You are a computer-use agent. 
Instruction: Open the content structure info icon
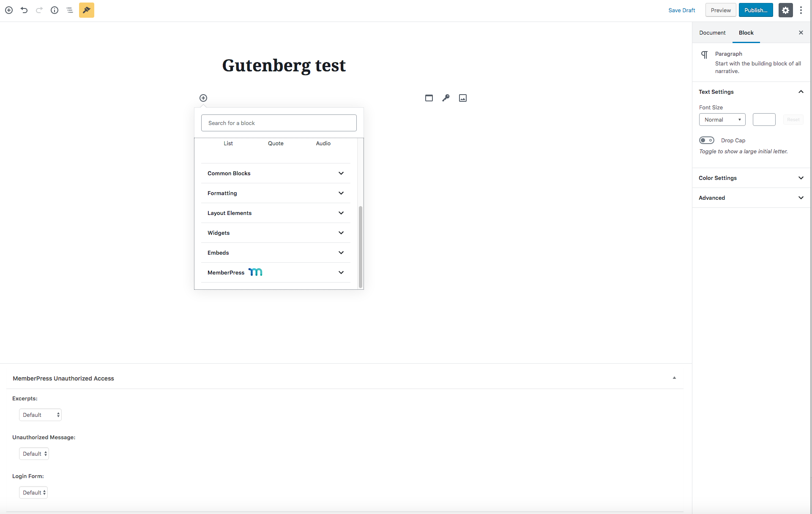point(55,10)
